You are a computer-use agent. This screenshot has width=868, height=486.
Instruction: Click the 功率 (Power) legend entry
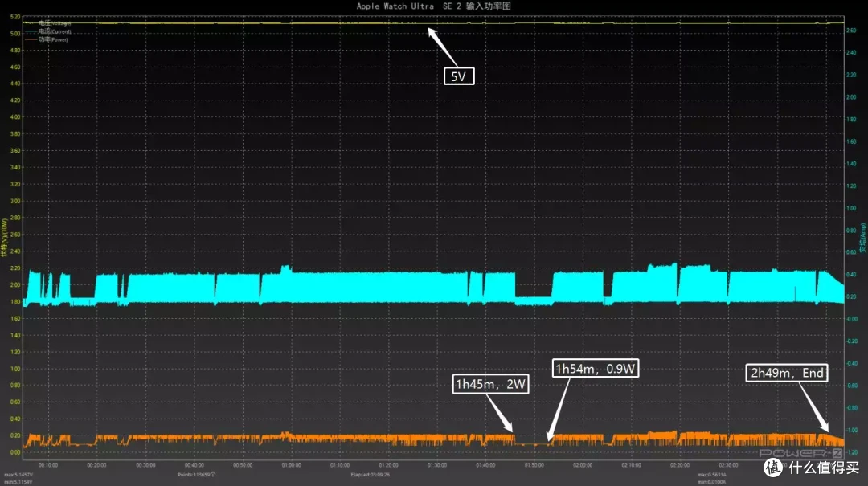pyautogui.click(x=47, y=39)
